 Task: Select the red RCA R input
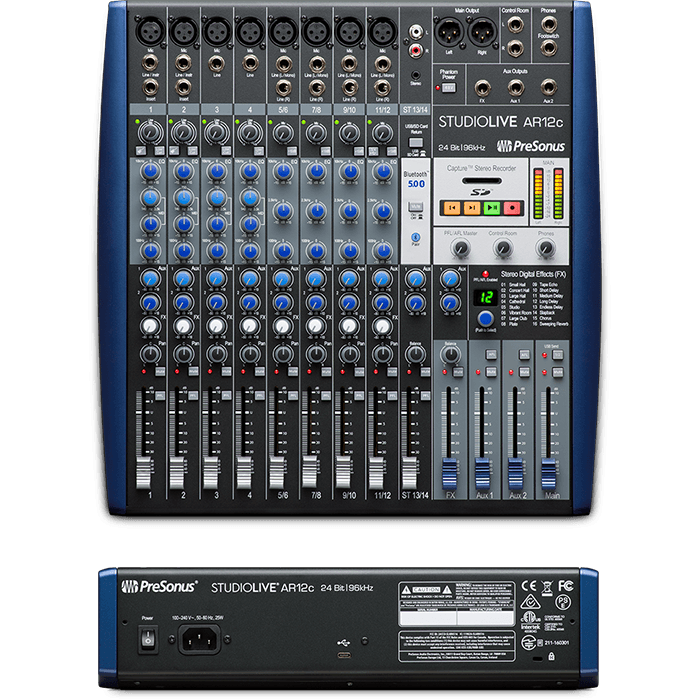click(416, 50)
